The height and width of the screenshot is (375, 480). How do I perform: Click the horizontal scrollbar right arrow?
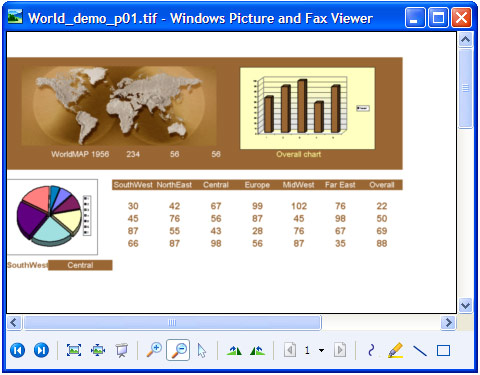(x=448, y=322)
